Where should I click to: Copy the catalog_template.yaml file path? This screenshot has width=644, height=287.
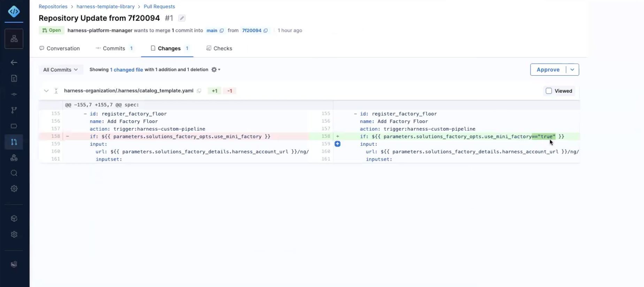click(x=199, y=91)
